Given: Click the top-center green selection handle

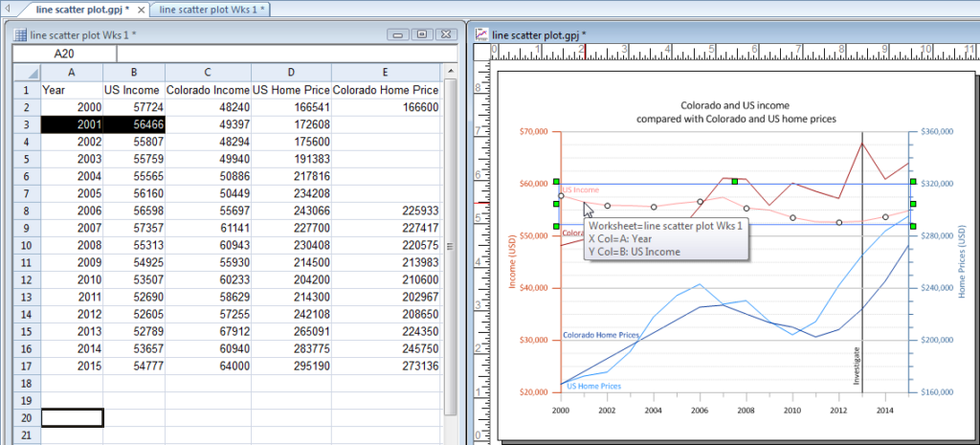Looking at the screenshot, I should tap(734, 181).
